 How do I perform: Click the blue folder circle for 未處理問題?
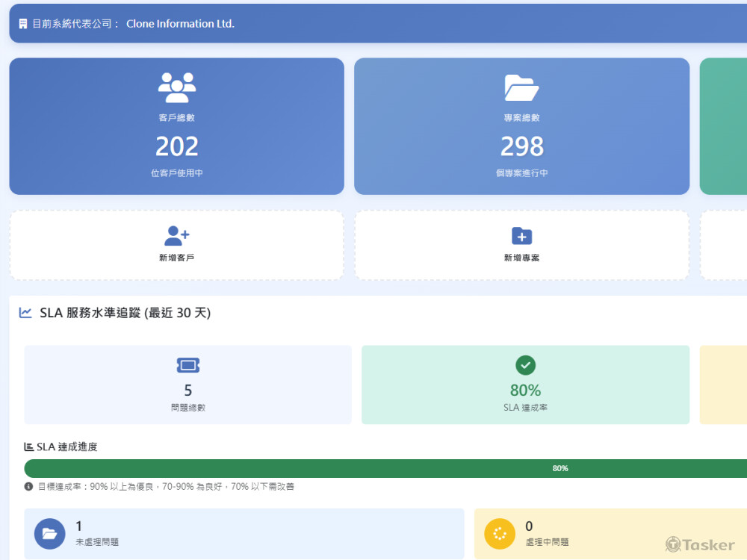(49, 534)
